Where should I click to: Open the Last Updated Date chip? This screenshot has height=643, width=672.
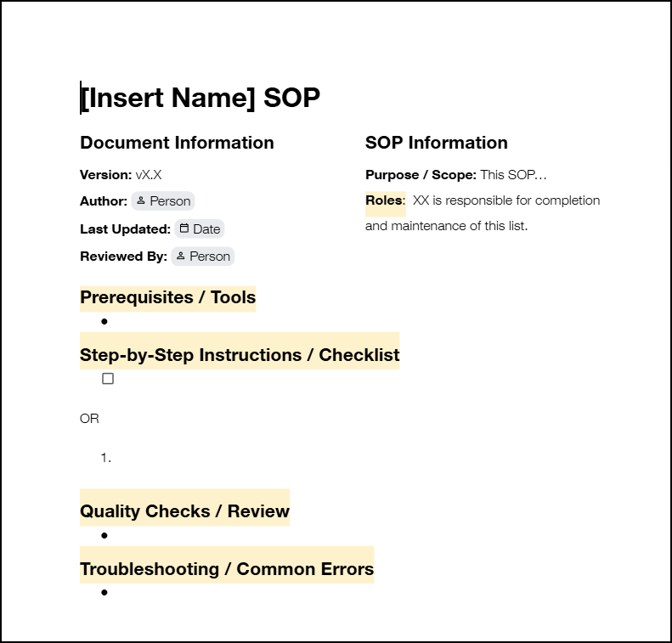pos(200,228)
